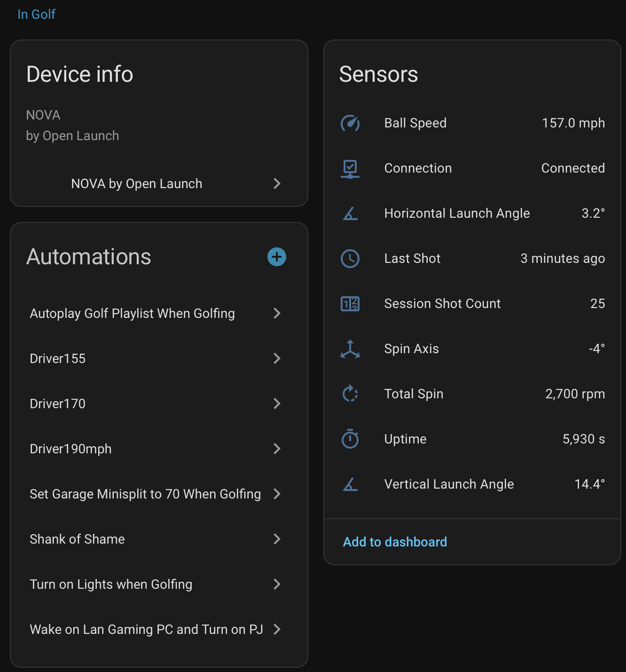Open Set Garage Minisplit to 70 automation
This screenshot has width=626, height=672.
(x=145, y=494)
